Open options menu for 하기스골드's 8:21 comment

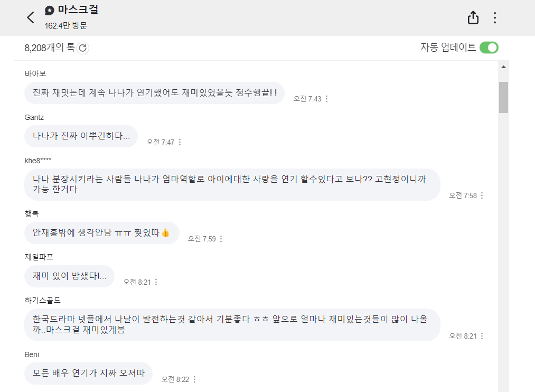pyautogui.click(x=482, y=336)
